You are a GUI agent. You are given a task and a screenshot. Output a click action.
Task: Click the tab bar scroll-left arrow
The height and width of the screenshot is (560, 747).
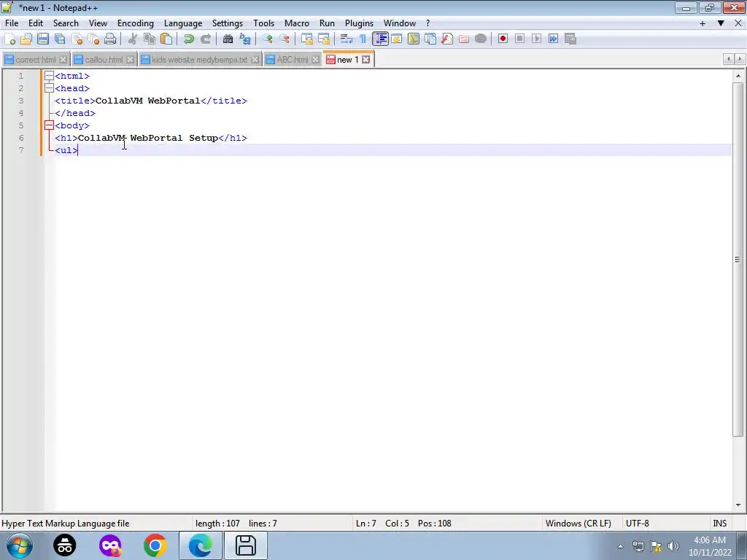tap(728, 59)
